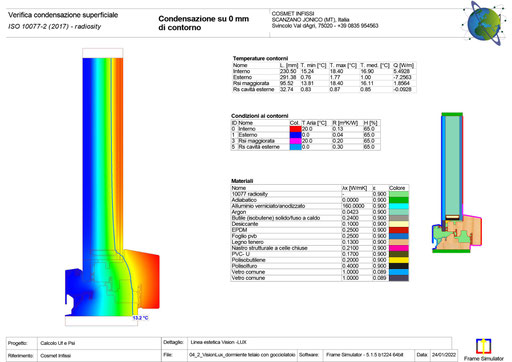512x362 pixels.
Task: Select the Interno row in temperature table
Action: click(324, 71)
